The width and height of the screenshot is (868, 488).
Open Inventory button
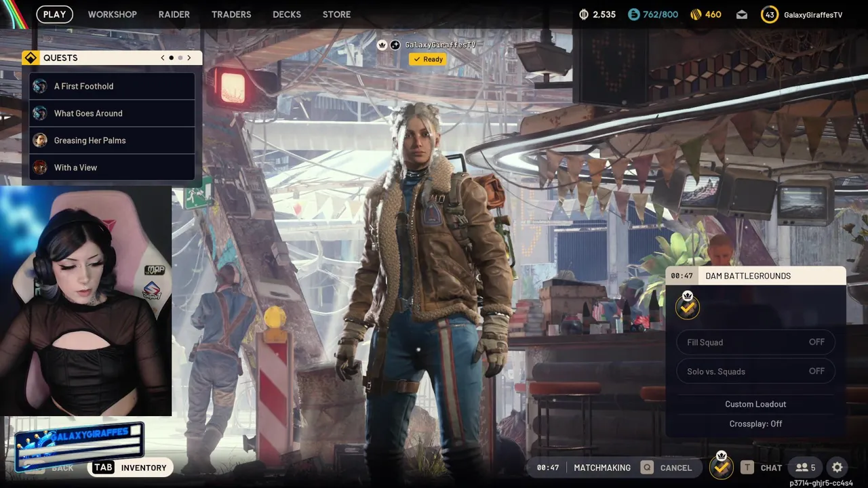[x=130, y=467]
